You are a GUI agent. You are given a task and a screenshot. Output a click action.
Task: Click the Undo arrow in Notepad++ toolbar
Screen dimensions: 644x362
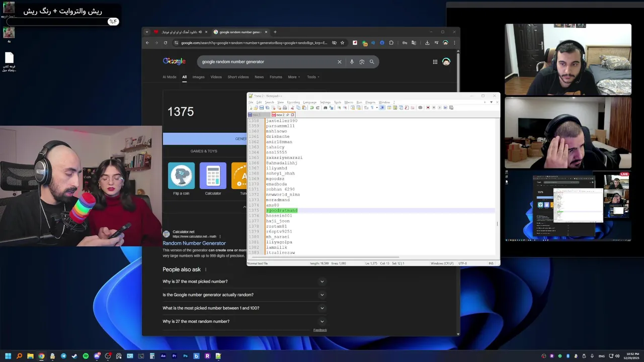312,108
